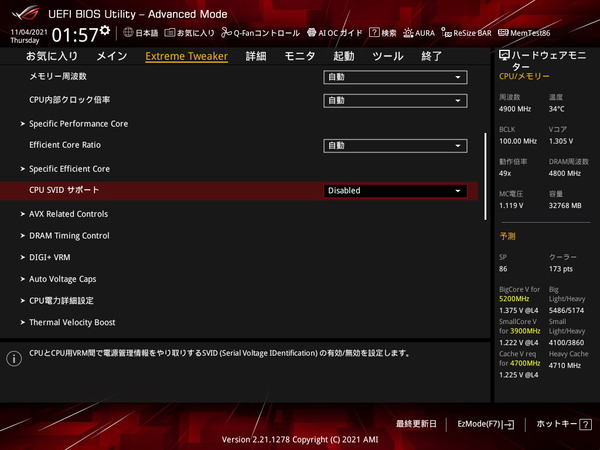Click the AURA lighting icon

tap(408, 33)
